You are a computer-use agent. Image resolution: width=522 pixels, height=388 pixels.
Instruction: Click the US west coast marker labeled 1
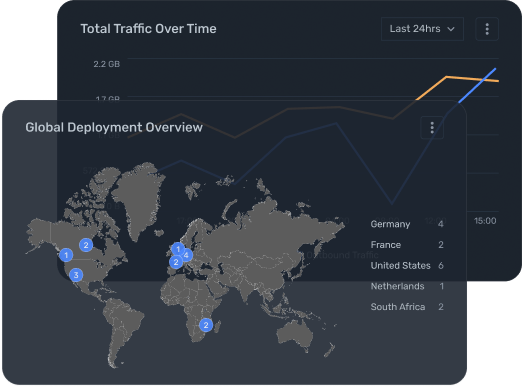coord(66,255)
